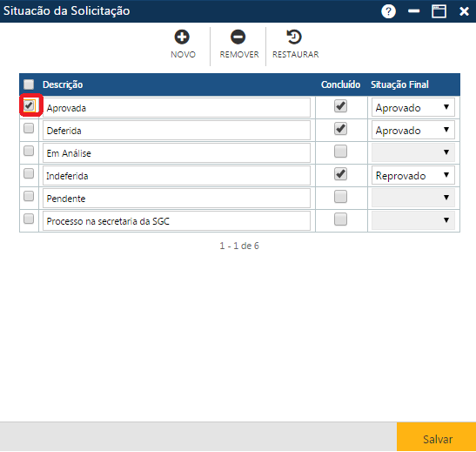Open Situação Final dropdown for Processo row
476x452 pixels.
(412, 220)
